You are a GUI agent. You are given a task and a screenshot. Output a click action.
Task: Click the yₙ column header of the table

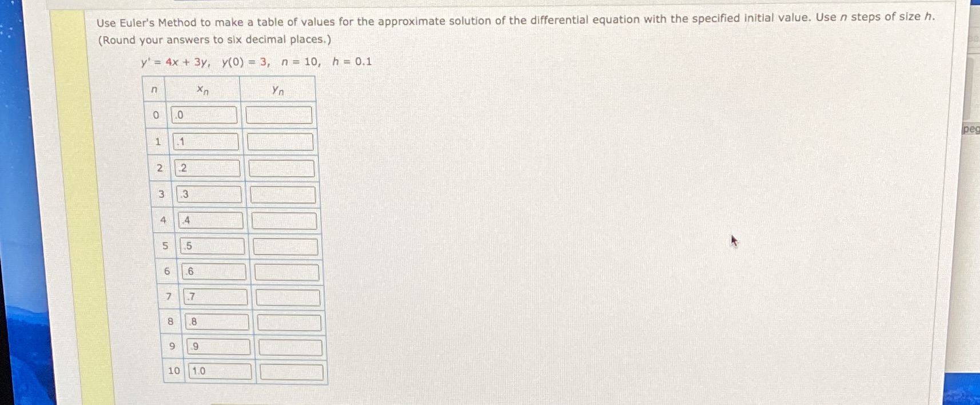[x=278, y=89]
